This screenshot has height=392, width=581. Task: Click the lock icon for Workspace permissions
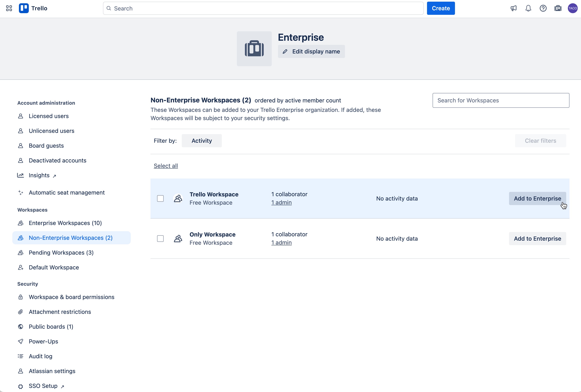coord(21,297)
